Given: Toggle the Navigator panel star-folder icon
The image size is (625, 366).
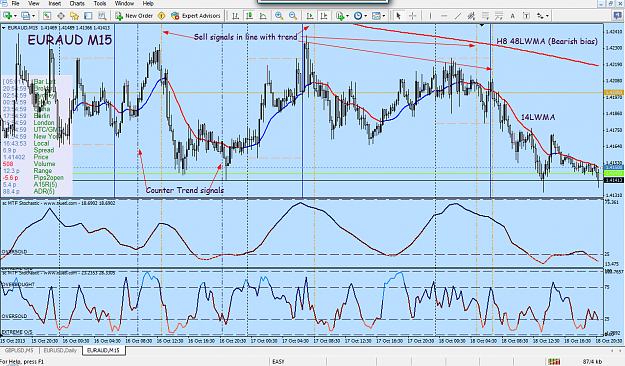Looking at the screenshot, I should pyautogui.click(x=74, y=16).
